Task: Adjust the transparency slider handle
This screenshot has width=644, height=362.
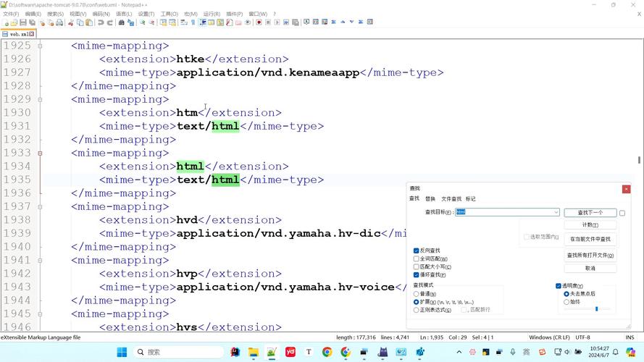Action: pyautogui.click(x=596, y=308)
